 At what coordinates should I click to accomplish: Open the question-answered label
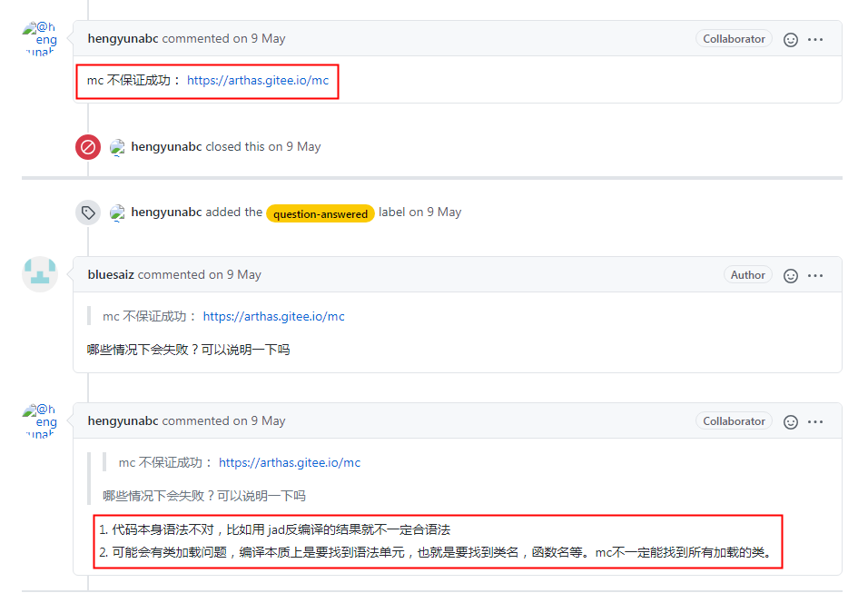click(x=321, y=213)
